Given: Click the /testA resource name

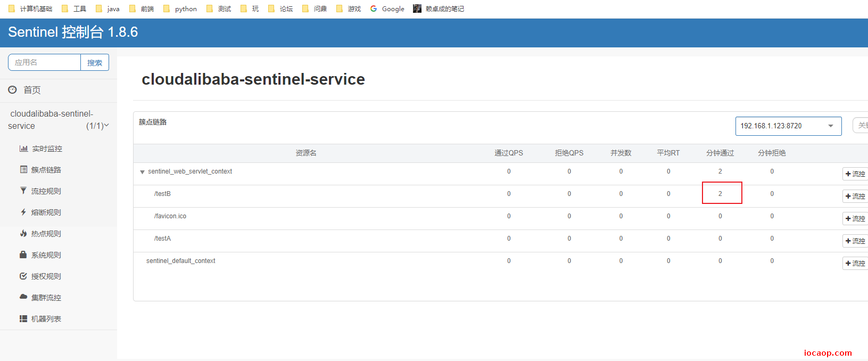Looking at the screenshot, I should click(x=162, y=239).
